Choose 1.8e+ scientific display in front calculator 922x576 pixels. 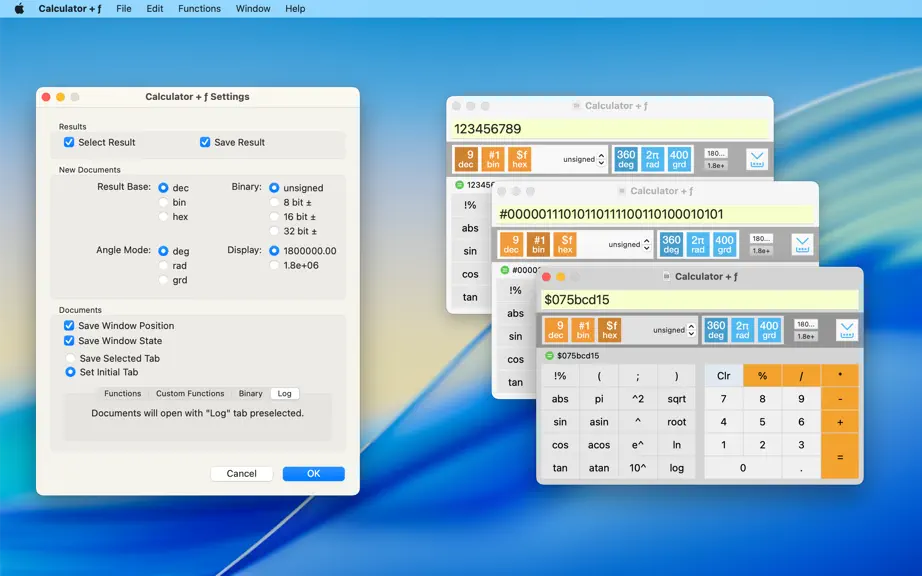[x=805, y=337]
